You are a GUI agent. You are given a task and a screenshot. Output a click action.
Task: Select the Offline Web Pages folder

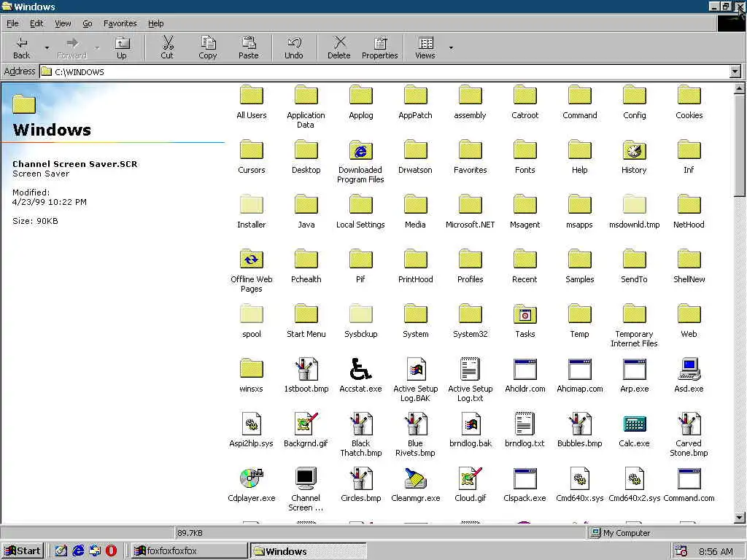coord(252,271)
